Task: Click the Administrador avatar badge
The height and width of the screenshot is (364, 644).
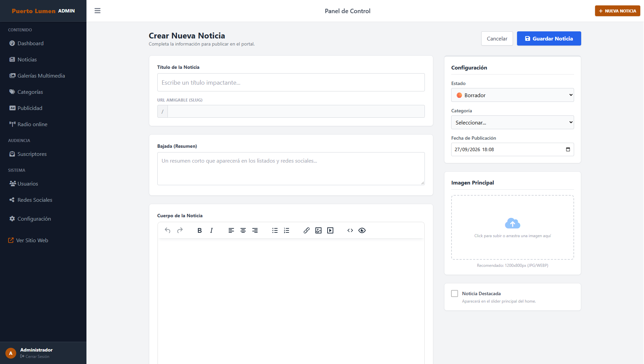Action: [x=11, y=353]
